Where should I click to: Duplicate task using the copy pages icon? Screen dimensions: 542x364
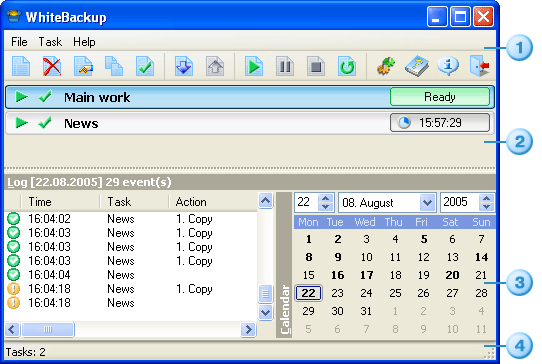(x=114, y=66)
